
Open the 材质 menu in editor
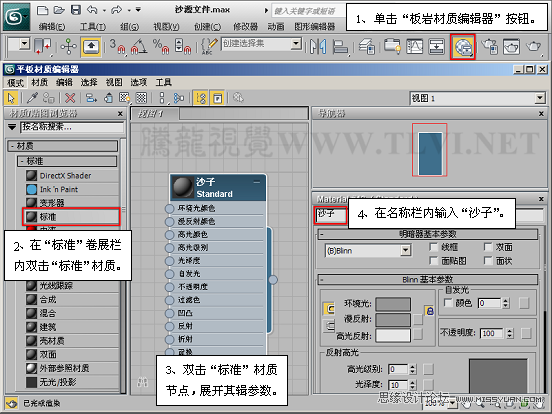39,82
